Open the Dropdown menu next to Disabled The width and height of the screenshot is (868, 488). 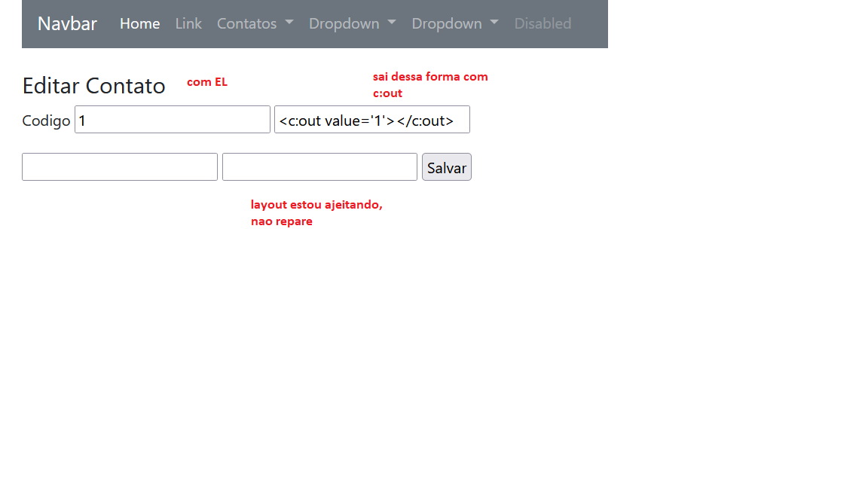click(455, 24)
